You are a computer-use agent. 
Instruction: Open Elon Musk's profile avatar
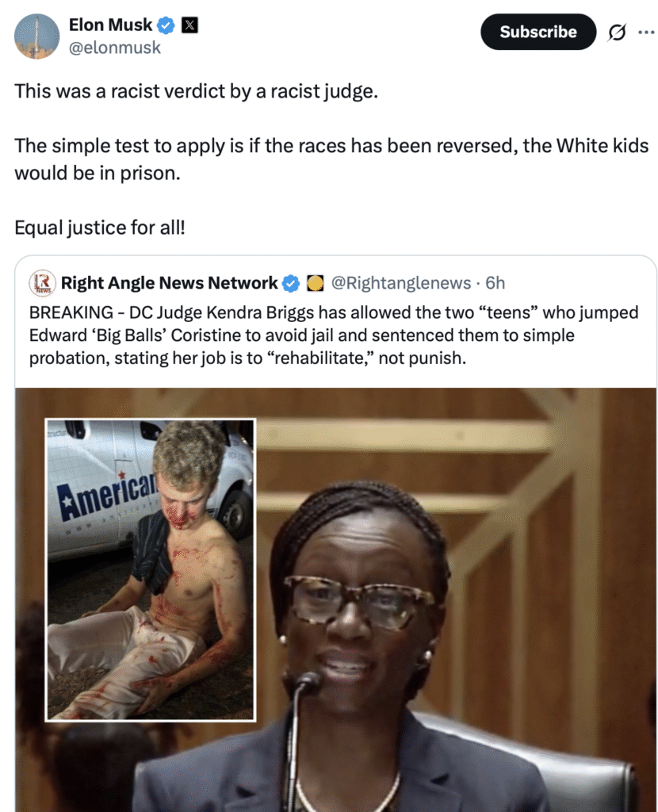(36, 36)
